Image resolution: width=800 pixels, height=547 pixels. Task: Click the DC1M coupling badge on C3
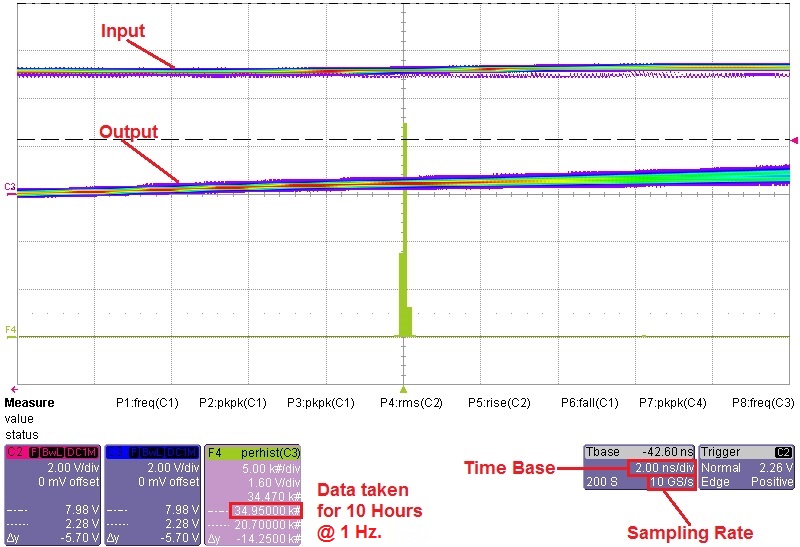tap(182, 453)
